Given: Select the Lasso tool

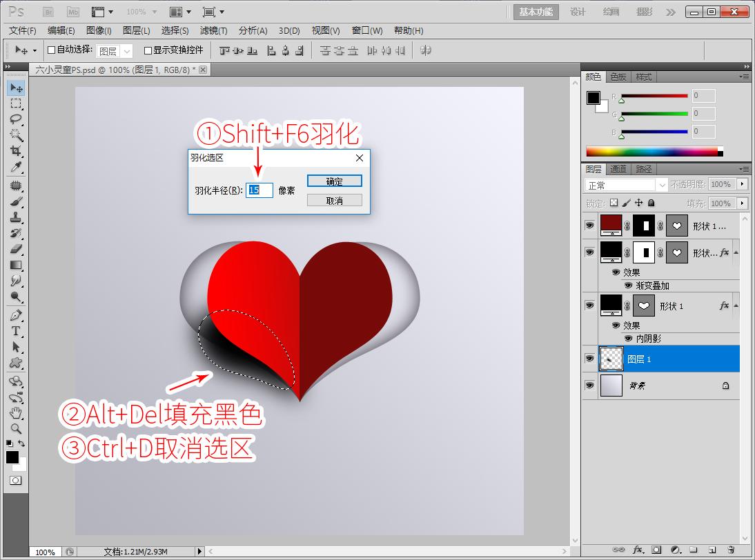Looking at the screenshot, I should pos(16,119).
